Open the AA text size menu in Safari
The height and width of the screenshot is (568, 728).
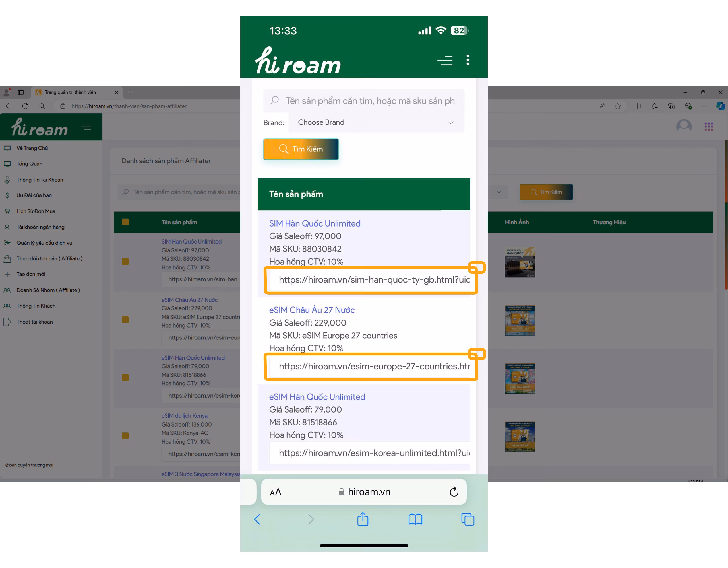pos(275,492)
